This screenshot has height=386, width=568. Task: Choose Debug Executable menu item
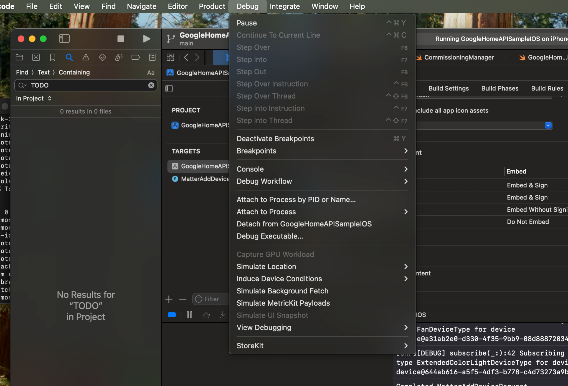322,236
